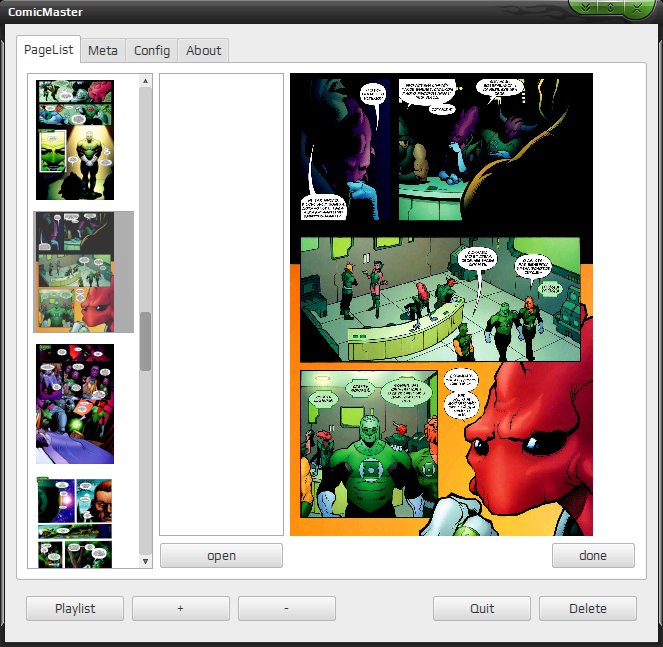Open the Playlist button
Screen dimensions: 663x647
pos(75,609)
